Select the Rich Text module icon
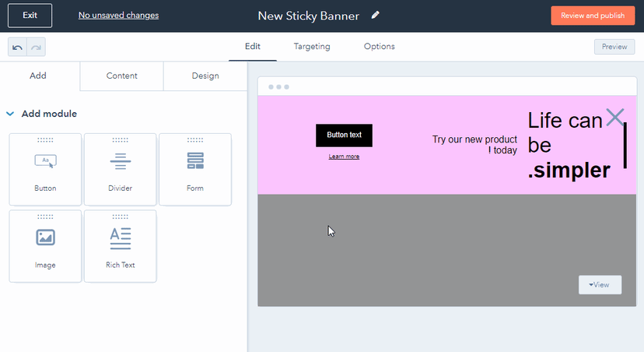 point(121,238)
